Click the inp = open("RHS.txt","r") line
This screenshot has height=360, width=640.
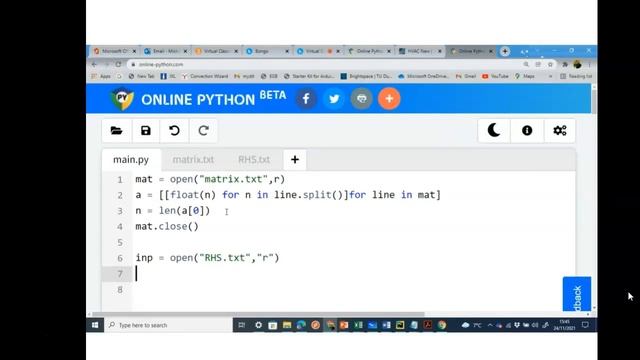207,258
